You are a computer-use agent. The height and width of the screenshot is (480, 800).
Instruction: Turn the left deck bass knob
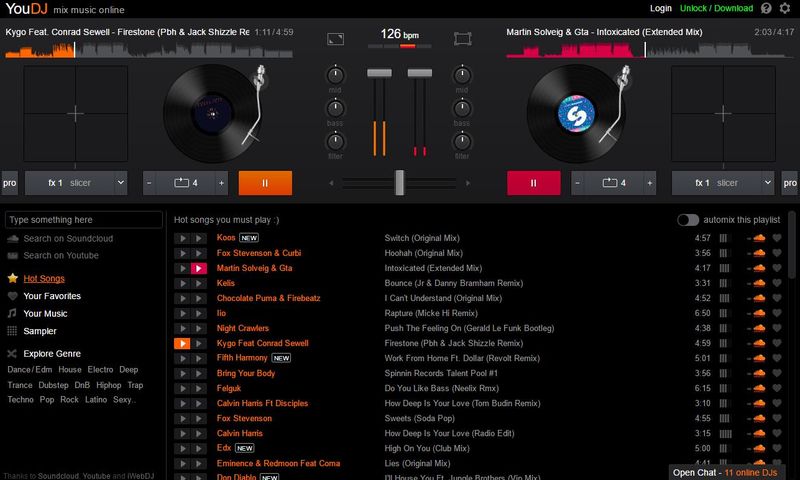[335, 108]
